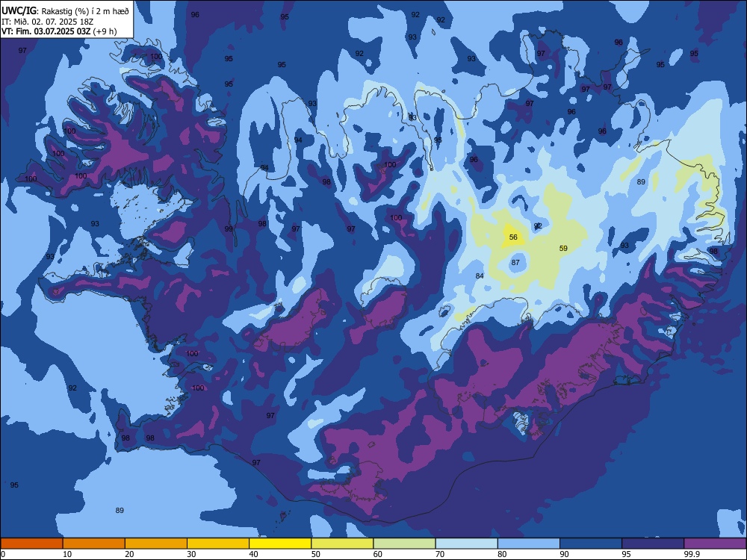Click the dark blue 90–95 legend swatch
This screenshot has height=560, width=747.
591,544
